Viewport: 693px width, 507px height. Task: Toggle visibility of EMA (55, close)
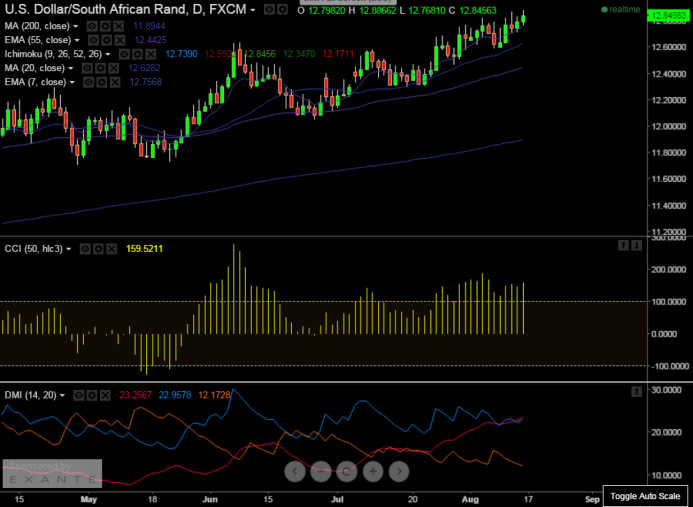[93, 40]
